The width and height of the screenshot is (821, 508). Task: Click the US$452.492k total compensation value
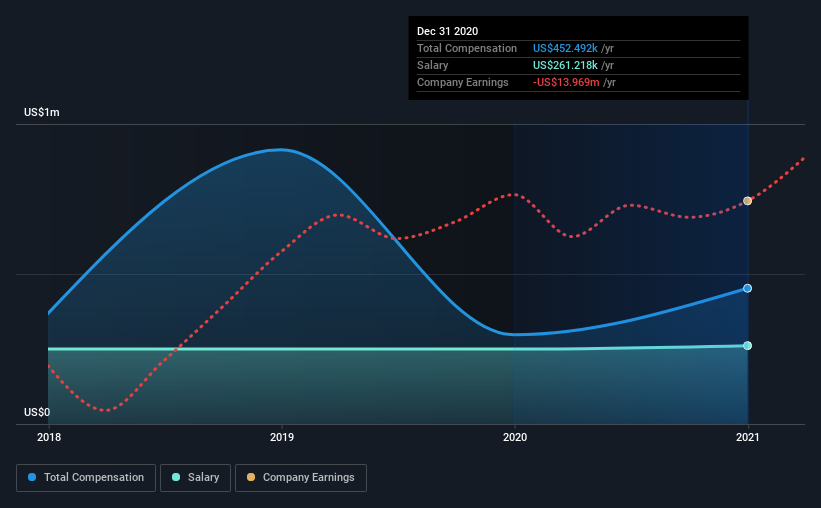click(565, 48)
